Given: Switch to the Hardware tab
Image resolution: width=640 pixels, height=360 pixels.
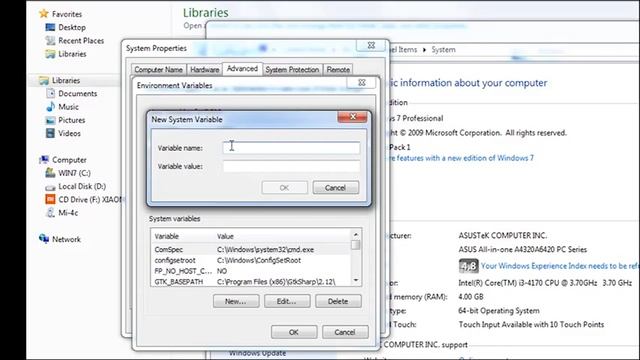Looking at the screenshot, I should [x=204, y=70].
